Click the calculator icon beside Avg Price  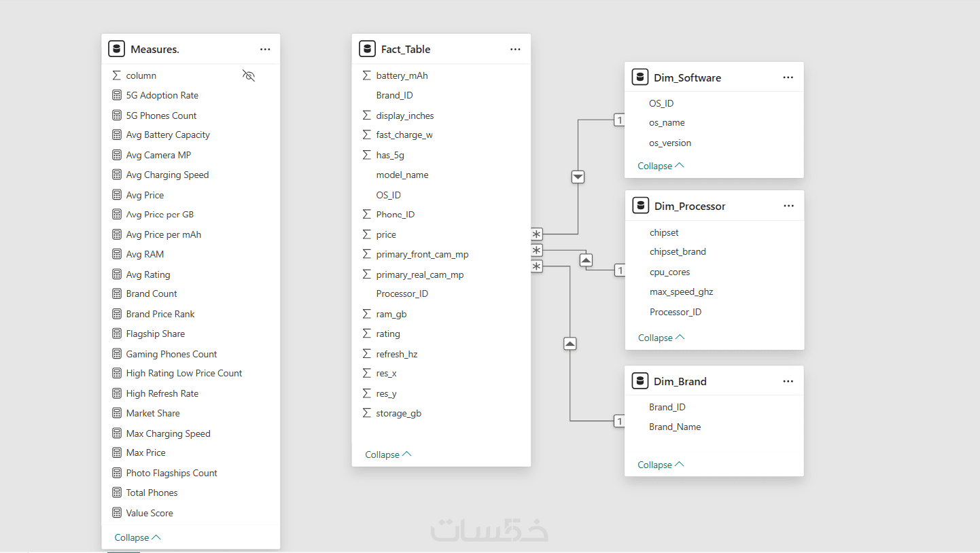(x=117, y=195)
